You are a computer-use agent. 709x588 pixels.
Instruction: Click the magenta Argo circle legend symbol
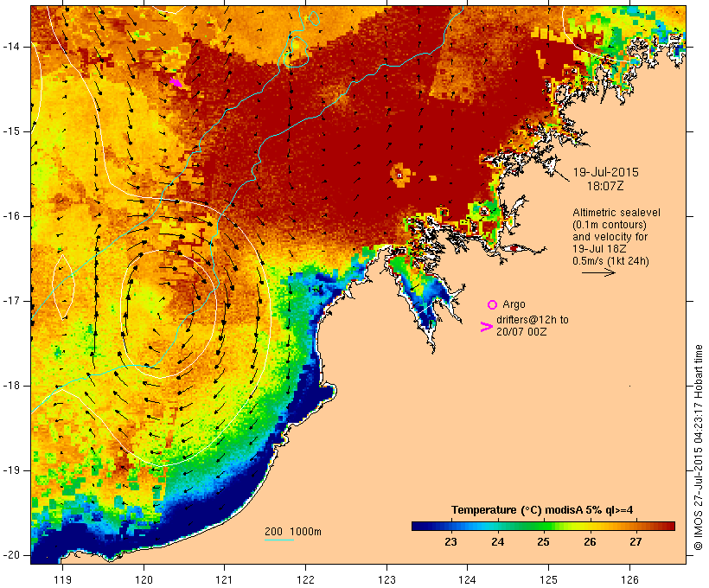pos(492,305)
